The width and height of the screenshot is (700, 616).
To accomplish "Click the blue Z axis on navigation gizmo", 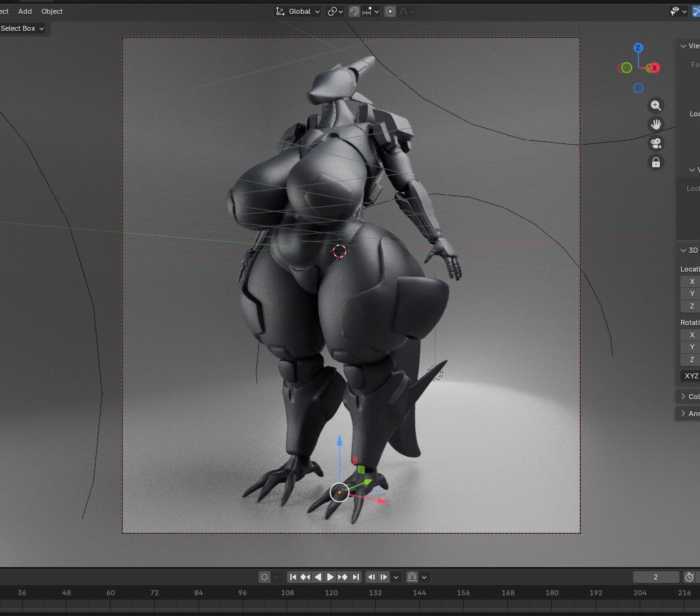I will 638,48.
